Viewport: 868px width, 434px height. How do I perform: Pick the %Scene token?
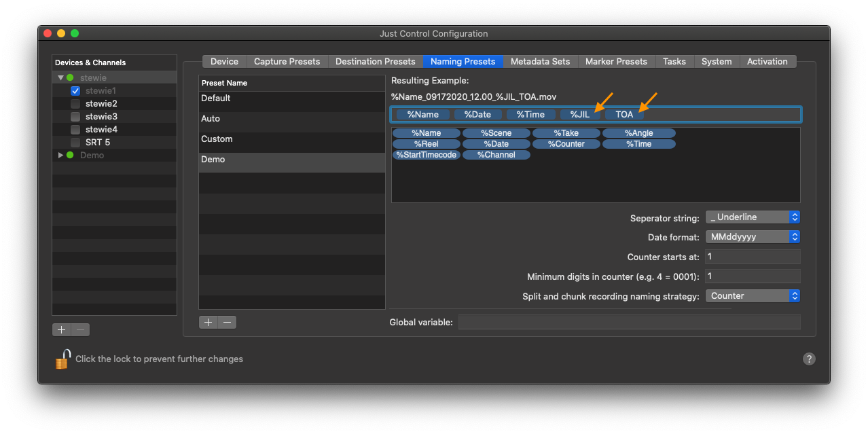tap(496, 133)
